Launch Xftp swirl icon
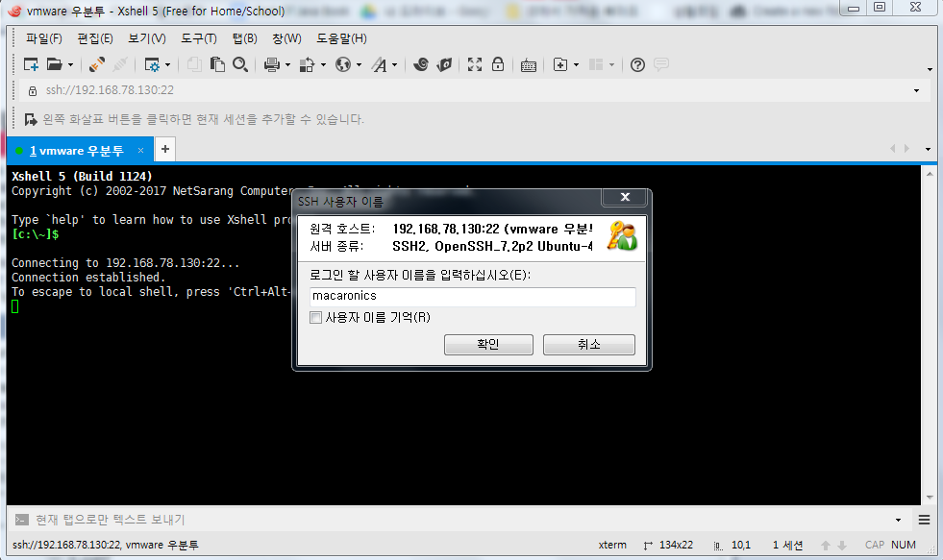Image resolution: width=943 pixels, height=560 pixels. (x=421, y=64)
